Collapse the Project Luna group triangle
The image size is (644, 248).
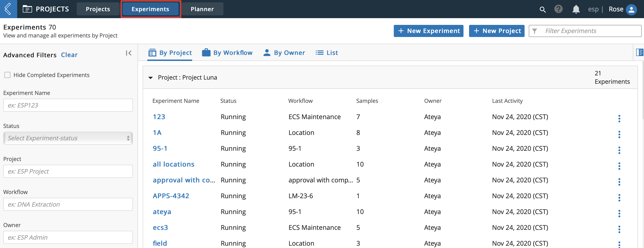click(151, 78)
